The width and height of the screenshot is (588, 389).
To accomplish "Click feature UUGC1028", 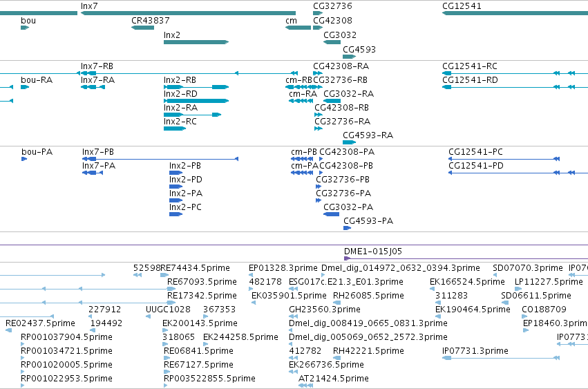I will click(168, 310).
